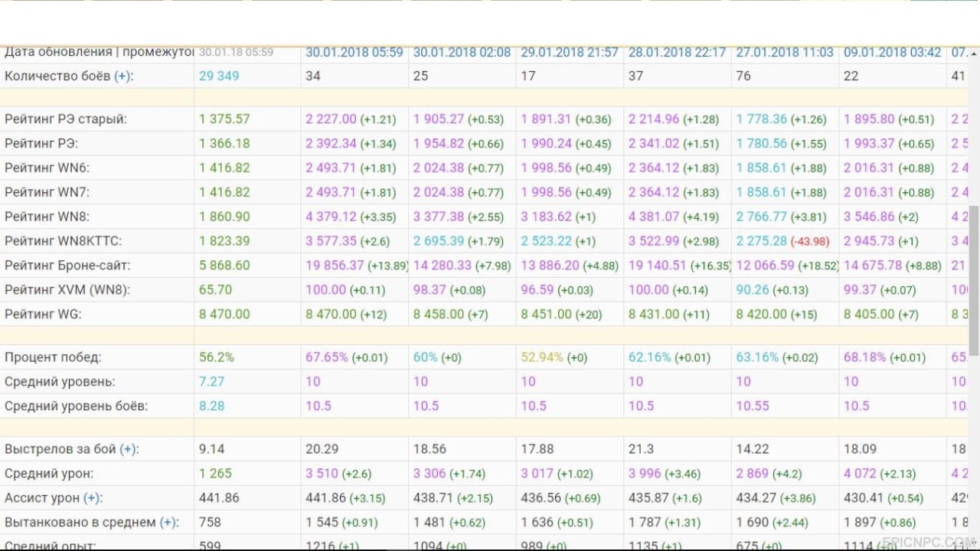Open the 30.01.2018 05:59 column date link

point(354,53)
